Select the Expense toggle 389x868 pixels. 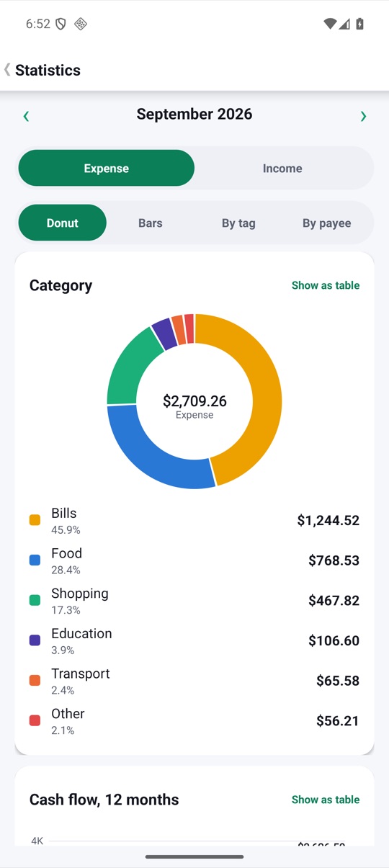(107, 168)
